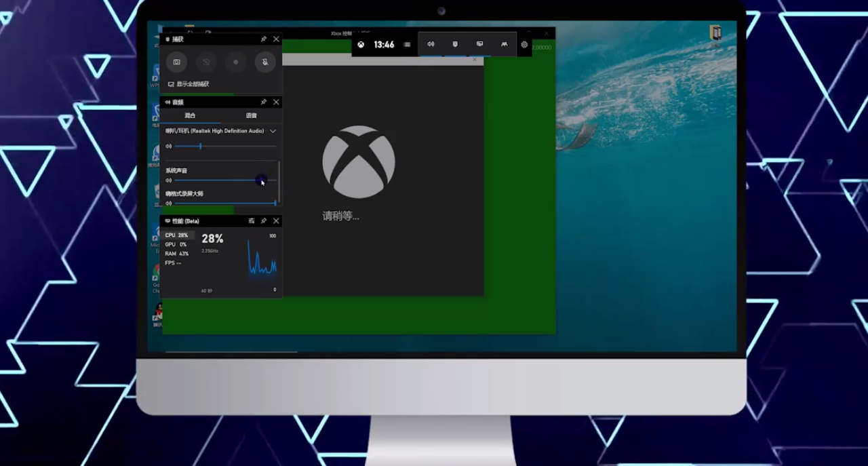Viewport: 868px width, 466px height.
Task: Set the 系统声音 system sounds slider
Action: pyautogui.click(x=225, y=180)
